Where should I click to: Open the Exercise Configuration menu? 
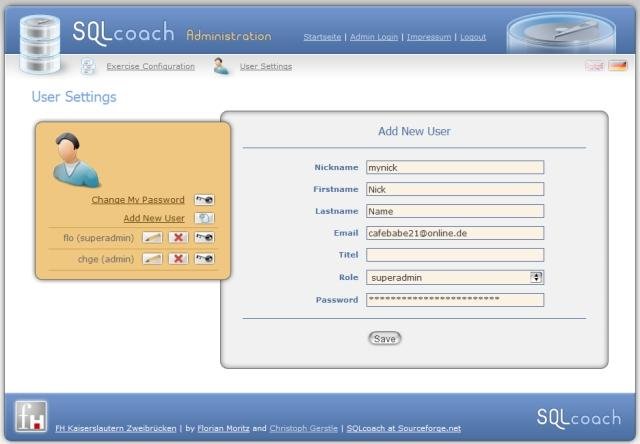point(150,67)
